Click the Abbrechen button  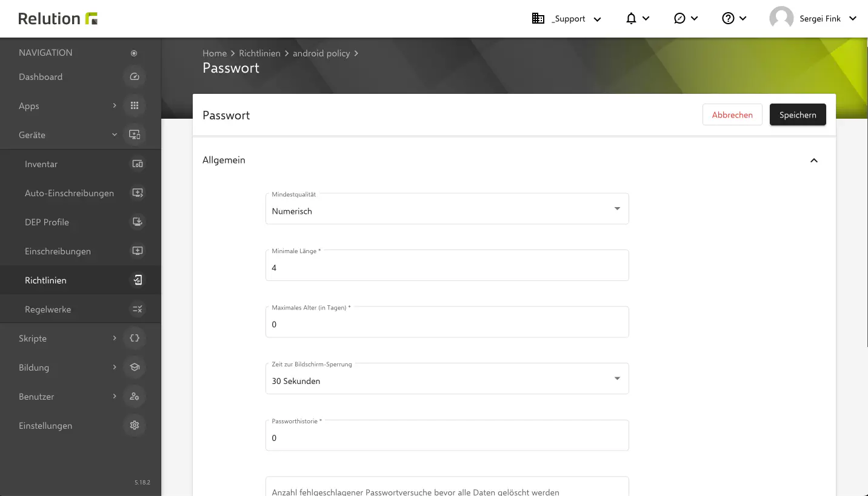pyautogui.click(x=732, y=114)
